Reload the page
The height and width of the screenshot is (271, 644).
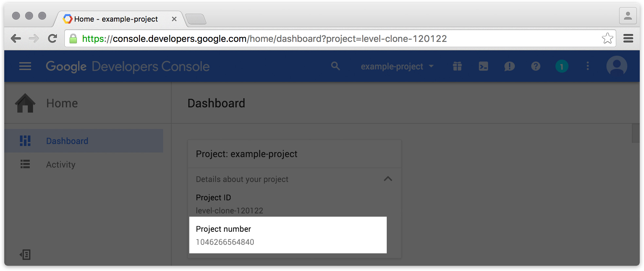[x=52, y=39]
